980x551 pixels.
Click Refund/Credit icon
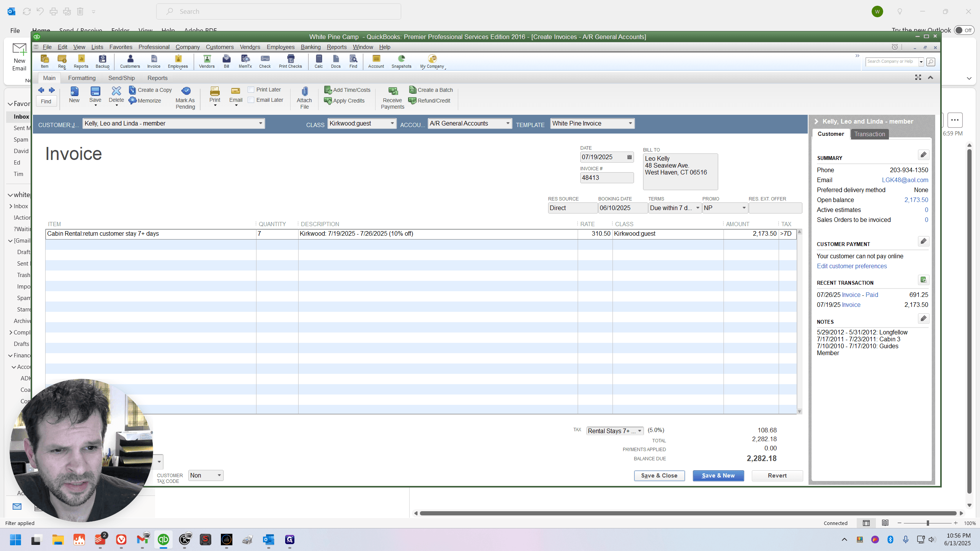click(x=430, y=101)
